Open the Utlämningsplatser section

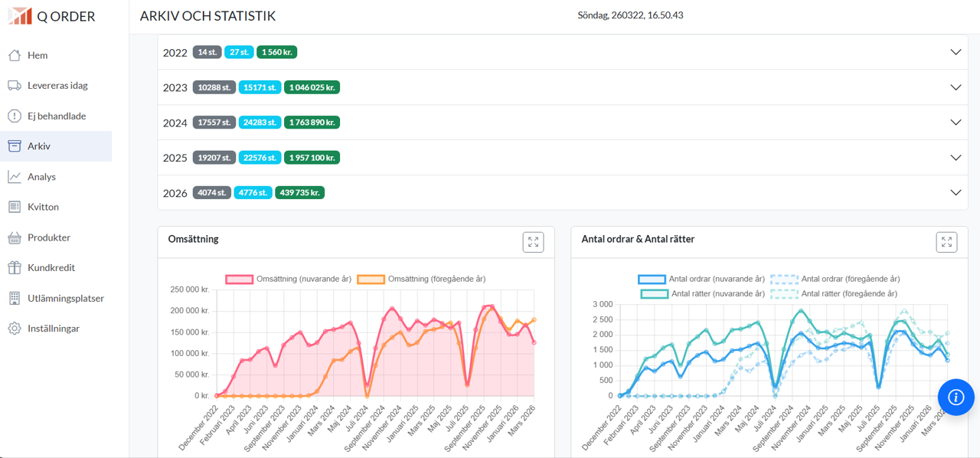coord(56,298)
